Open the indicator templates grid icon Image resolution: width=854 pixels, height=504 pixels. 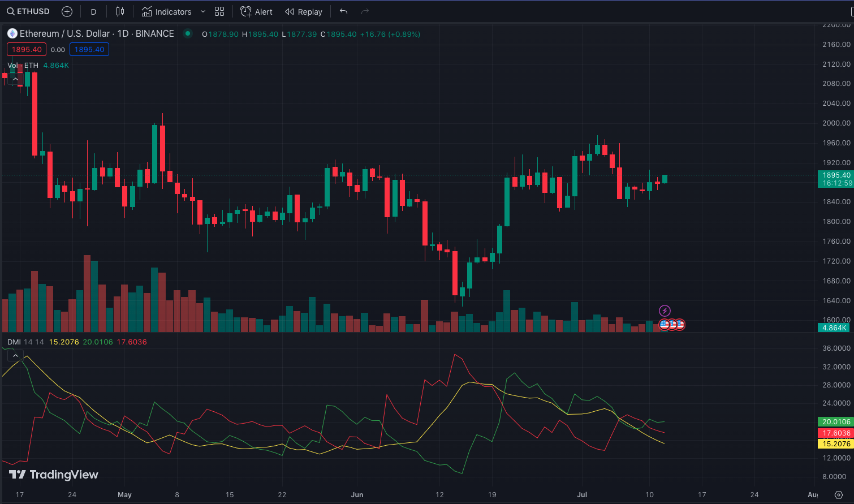(219, 11)
